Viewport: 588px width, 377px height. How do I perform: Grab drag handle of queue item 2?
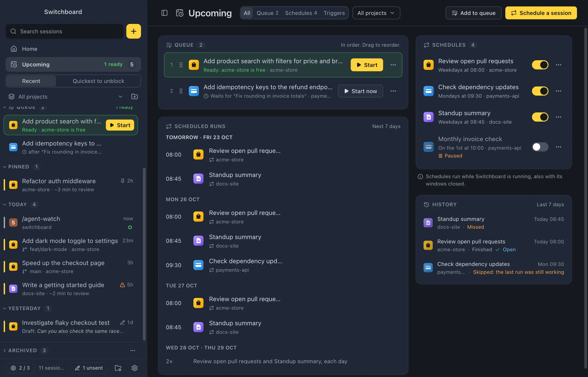tap(181, 91)
